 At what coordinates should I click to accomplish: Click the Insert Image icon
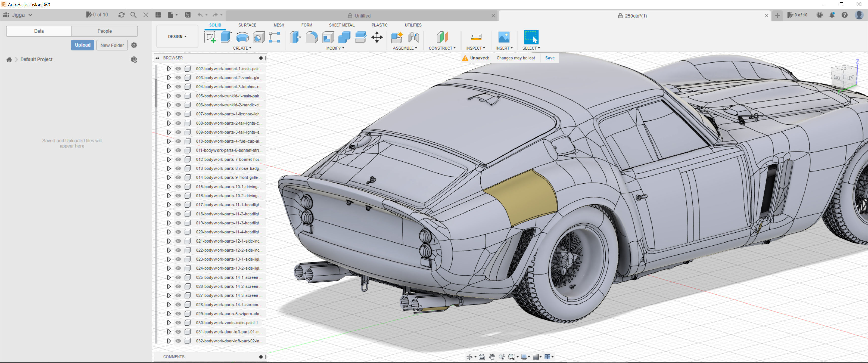pos(504,37)
